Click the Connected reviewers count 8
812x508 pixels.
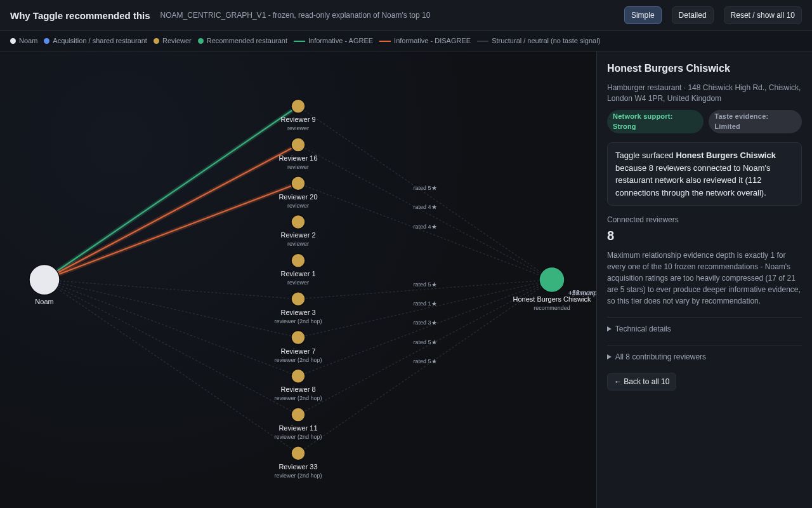pyautogui.click(x=610, y=236)
